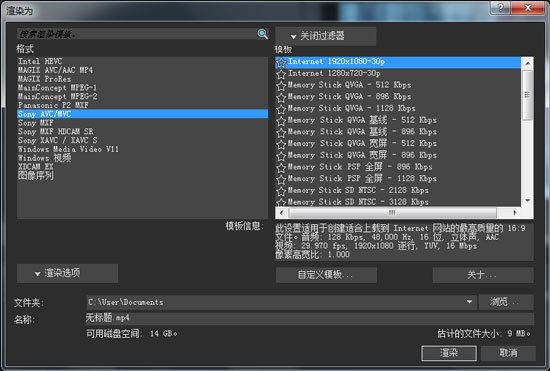
Task: Star Memory Stick PSP 全屏 - 1128 Kbps
Action: [281, 179]
